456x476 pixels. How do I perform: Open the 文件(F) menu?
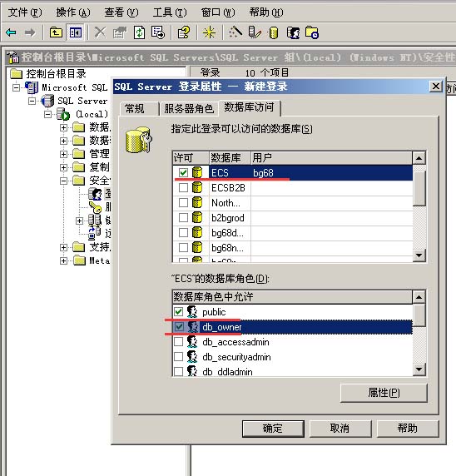(25, 12)
